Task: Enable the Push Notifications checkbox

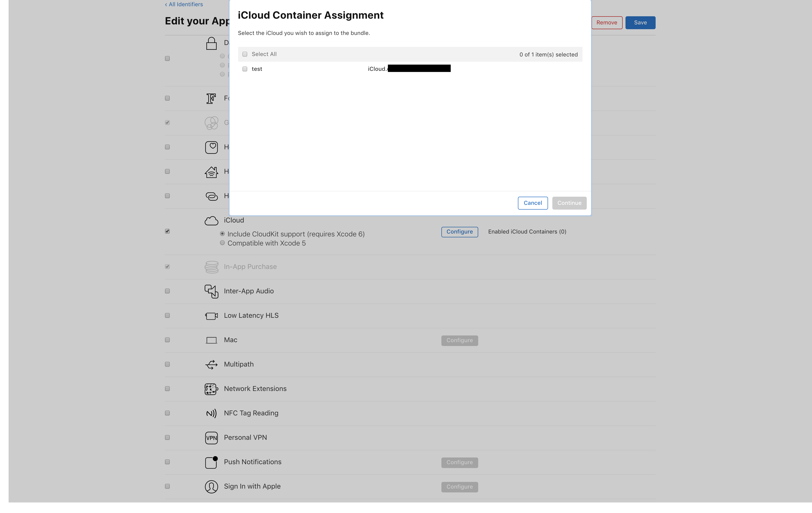Action: point(167,462)
